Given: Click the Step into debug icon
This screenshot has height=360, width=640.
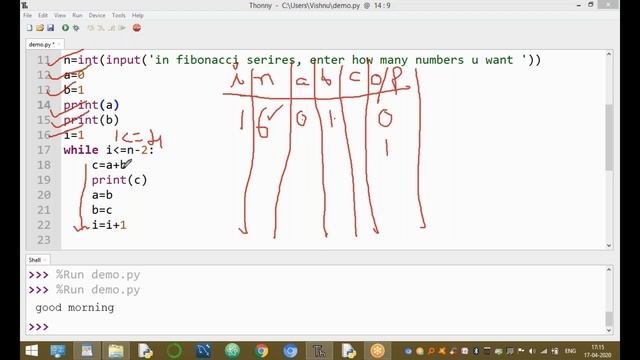Looking at the screenshot, I should (101, 28).
